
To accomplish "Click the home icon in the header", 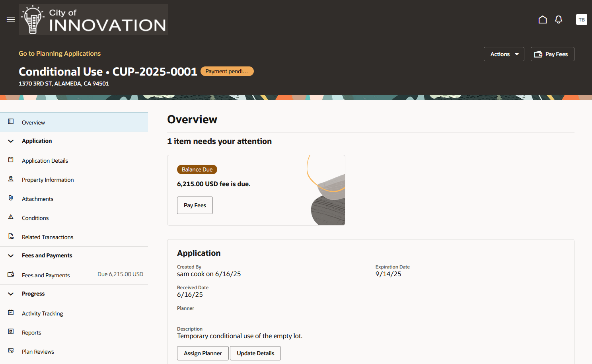I will pos(542,19).
